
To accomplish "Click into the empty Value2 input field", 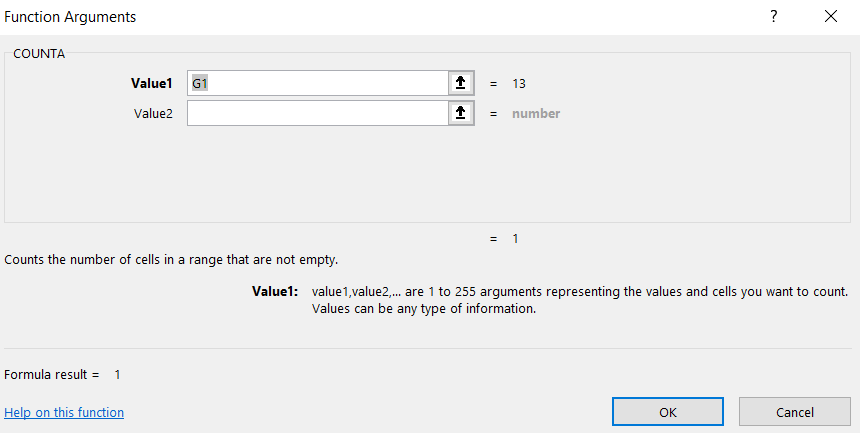I will point(318,113).
